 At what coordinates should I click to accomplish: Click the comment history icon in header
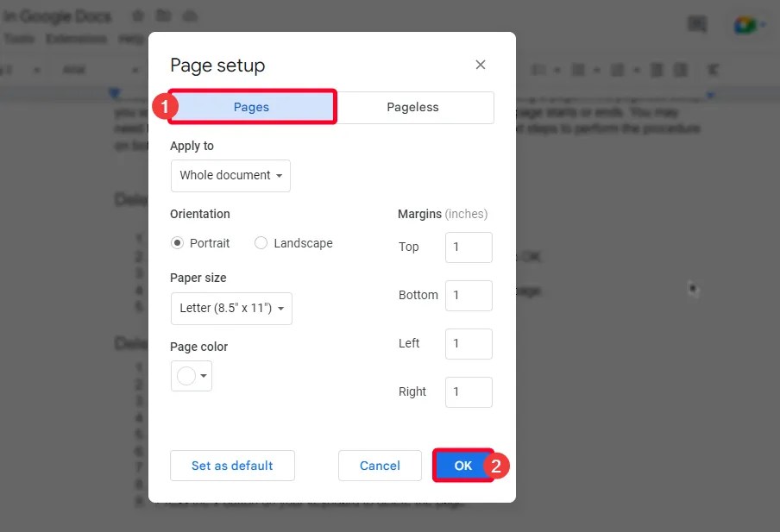[x=697, y=24]
